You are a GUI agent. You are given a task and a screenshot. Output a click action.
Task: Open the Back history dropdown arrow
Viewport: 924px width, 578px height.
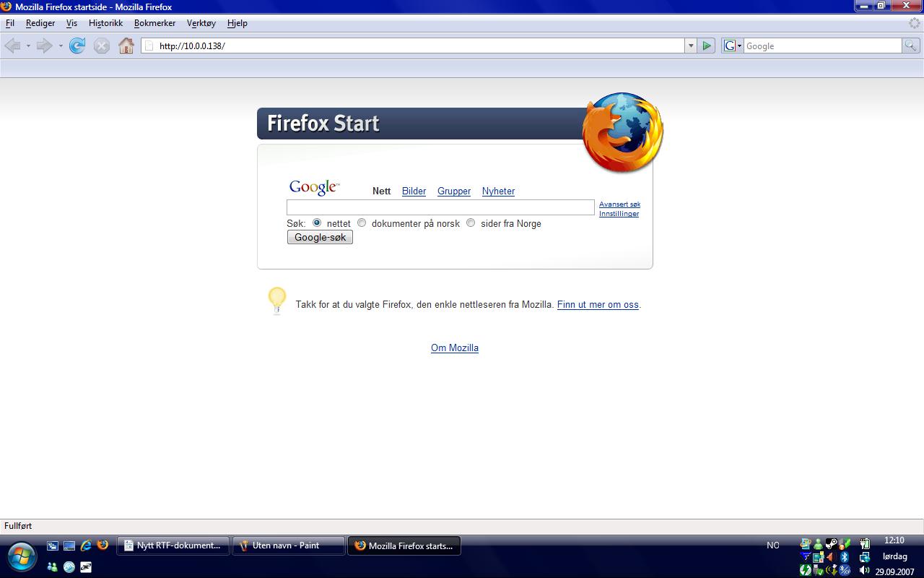pyautogui.click(x=28, y=46)
